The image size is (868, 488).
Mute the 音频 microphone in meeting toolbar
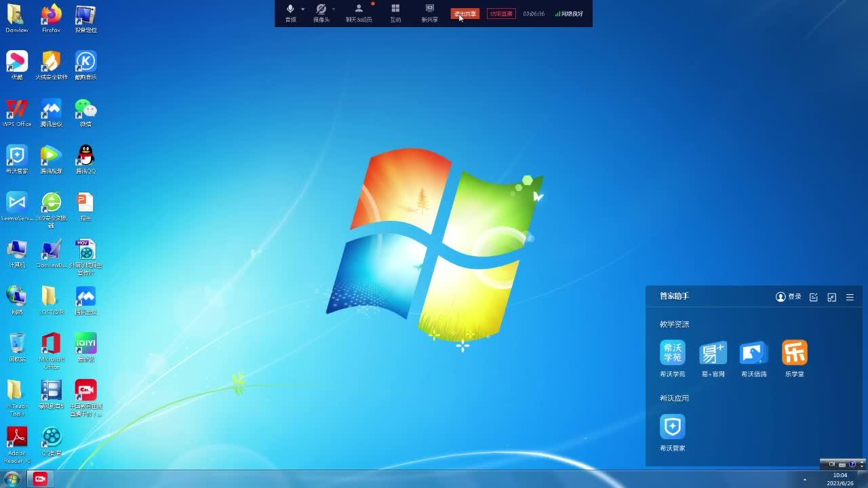point(290,12)
